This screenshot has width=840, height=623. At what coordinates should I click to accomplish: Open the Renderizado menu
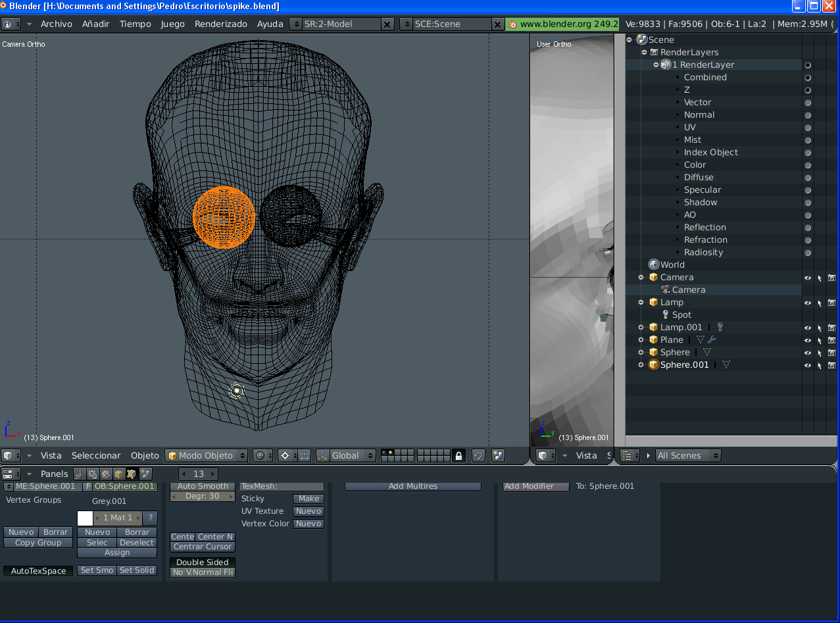coord(221,24)
